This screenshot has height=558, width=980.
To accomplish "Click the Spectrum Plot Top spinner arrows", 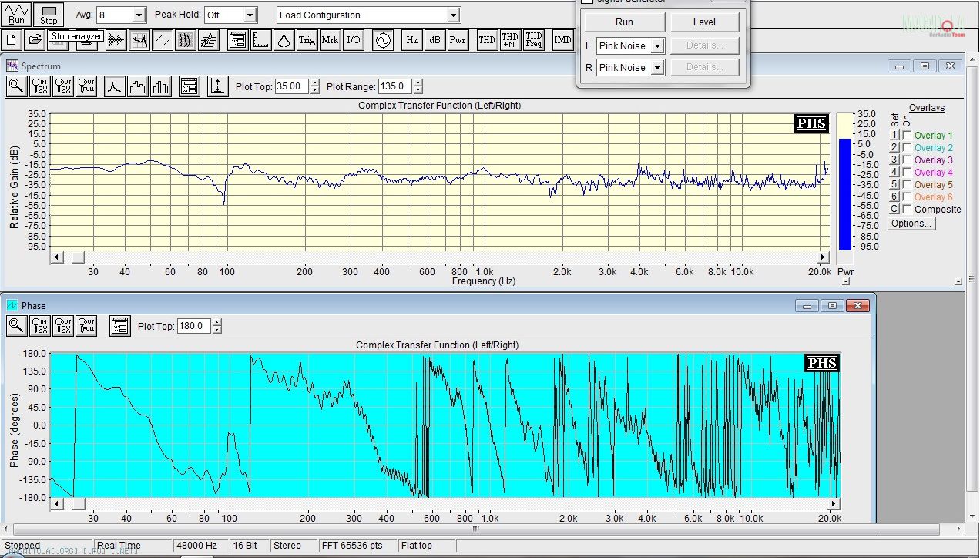I will (314, 87).
